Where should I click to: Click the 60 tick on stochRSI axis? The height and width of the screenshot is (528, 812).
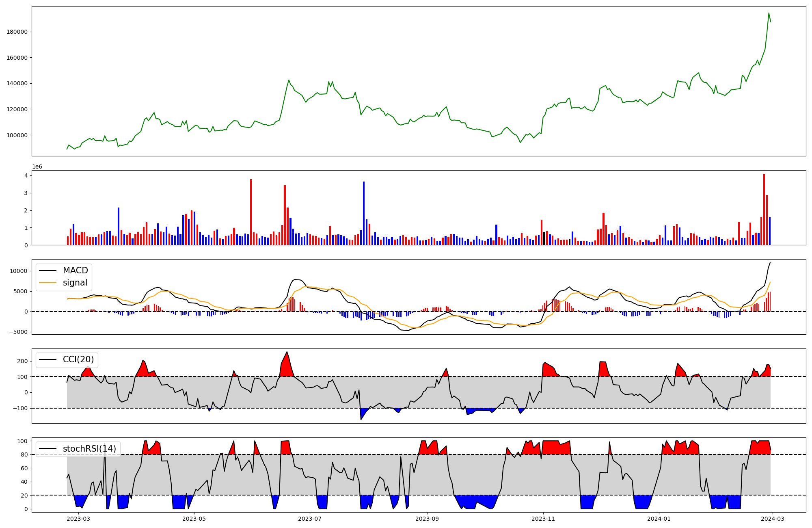(24, 468)
